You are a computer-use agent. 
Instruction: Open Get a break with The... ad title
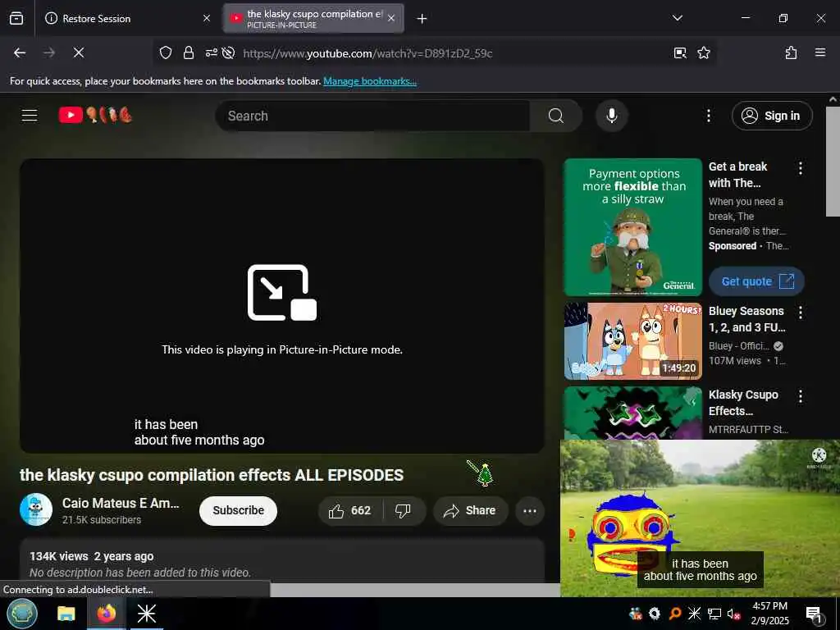[x=737, y=175]
